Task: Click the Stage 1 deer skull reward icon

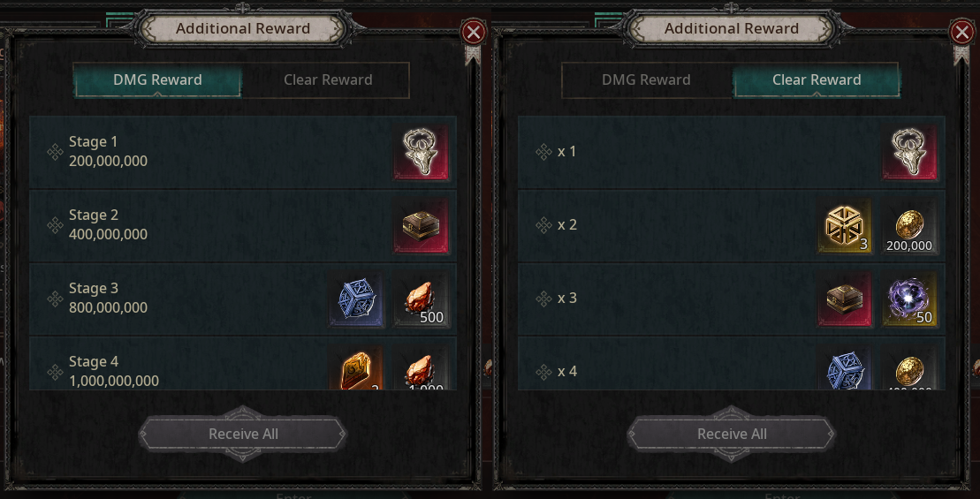Action: [x=422, y=153]
